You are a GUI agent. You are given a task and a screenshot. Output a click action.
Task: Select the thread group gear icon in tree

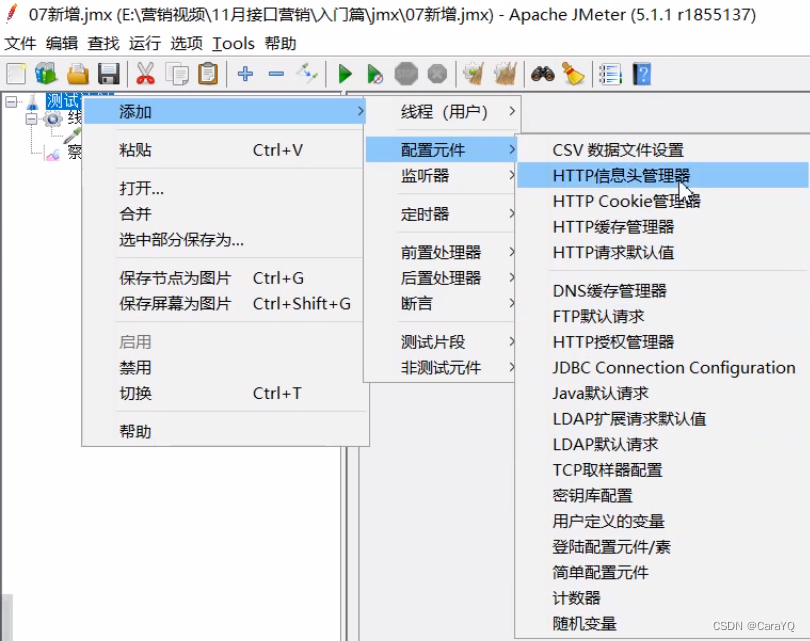pos(53,119)
